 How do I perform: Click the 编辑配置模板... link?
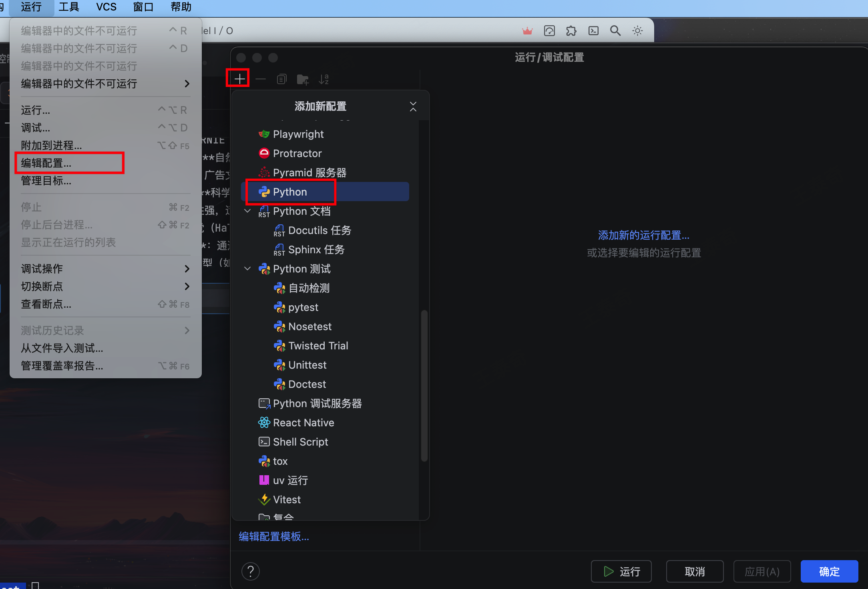pyautogui.click(x=273, y=537)
